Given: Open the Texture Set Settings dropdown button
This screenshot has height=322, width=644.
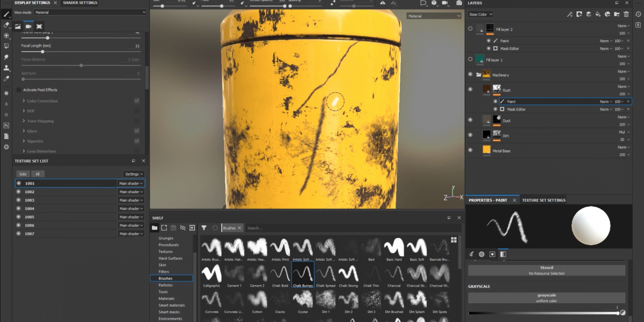Looking at the screenshot, I should click(x=134, y=174).
